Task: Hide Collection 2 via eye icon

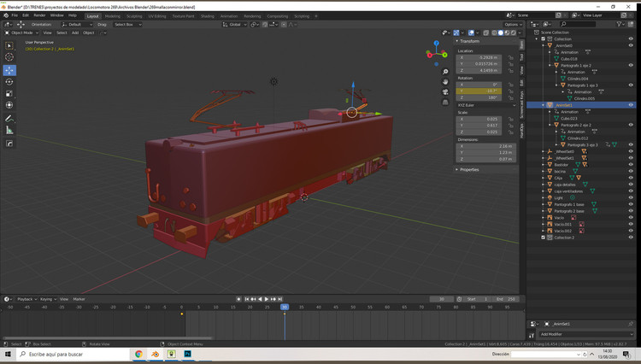Action: [x=631, y=238]
